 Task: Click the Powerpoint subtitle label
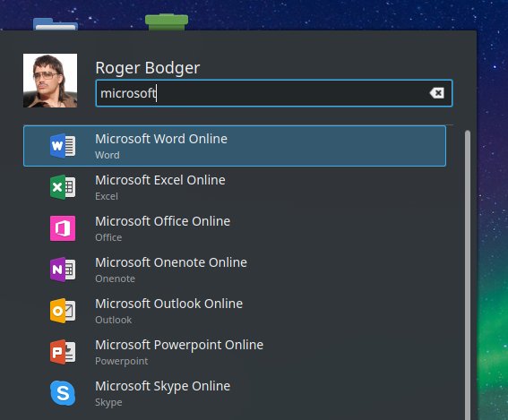122,361
